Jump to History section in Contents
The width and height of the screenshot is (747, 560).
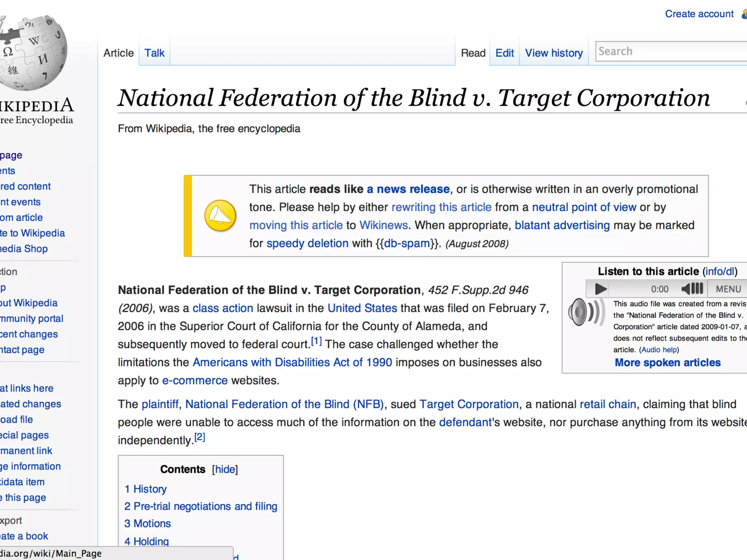[146, 489]
